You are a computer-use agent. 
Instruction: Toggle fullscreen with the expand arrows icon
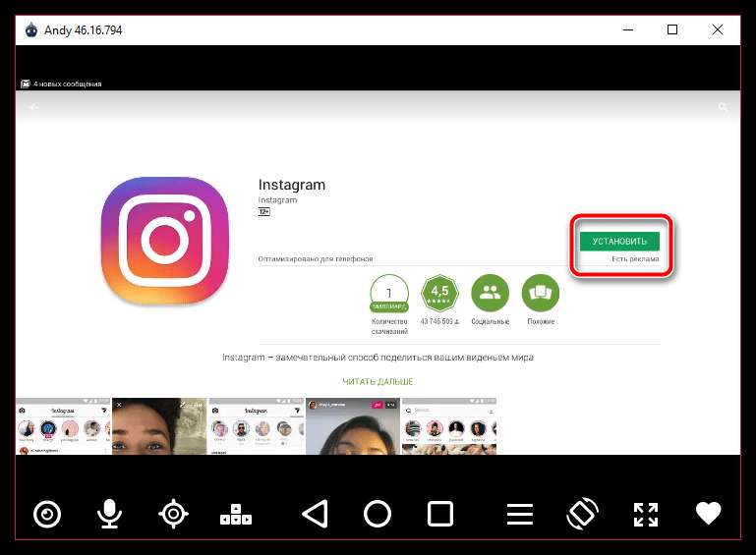click(646, 514)
